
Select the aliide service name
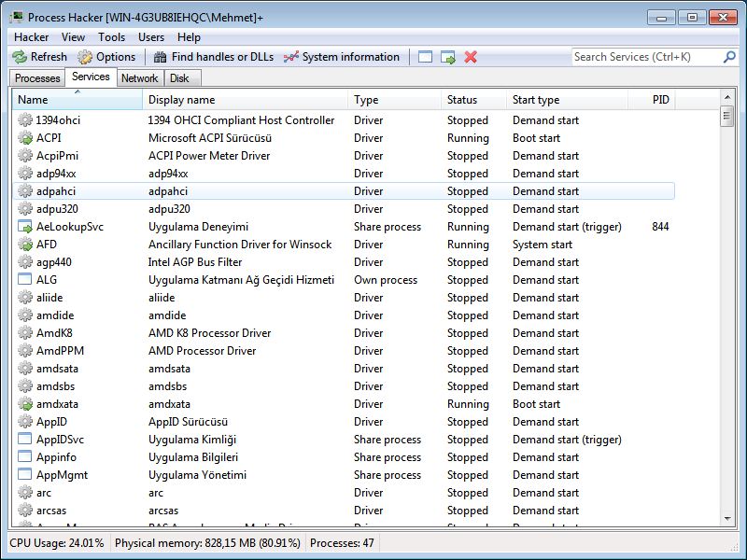tap(49, 298)
